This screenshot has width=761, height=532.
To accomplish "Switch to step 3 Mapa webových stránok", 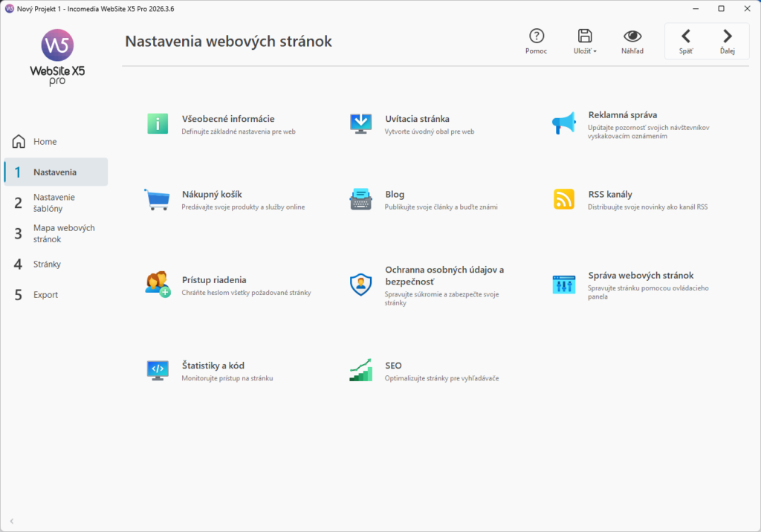I will tap(56, 233).
